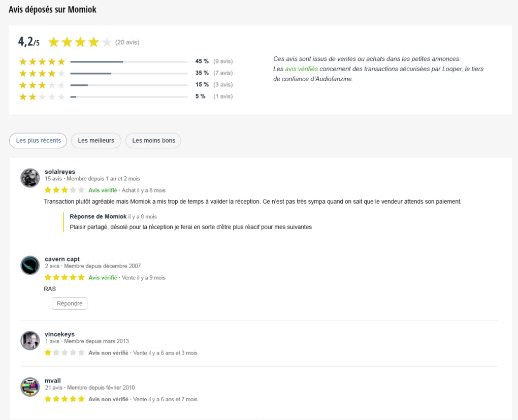Show "Les moins bons" reviews
Viewport: 518px width, 420px height.
pyautogui.click(x=153, y=141)
